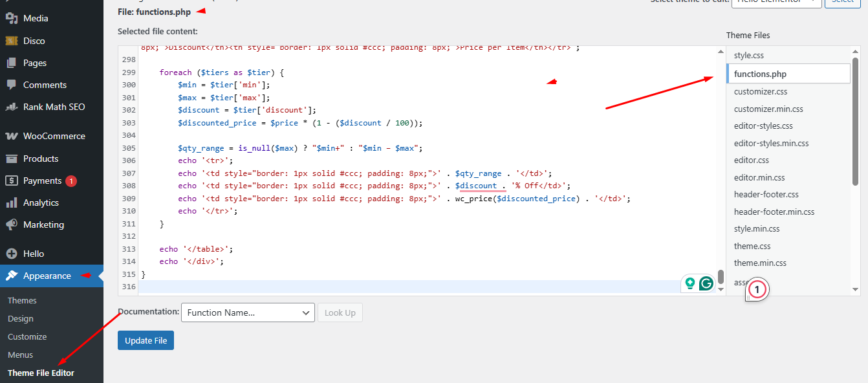
Task: Open customizer.css theme file
Action: point(761,91)
